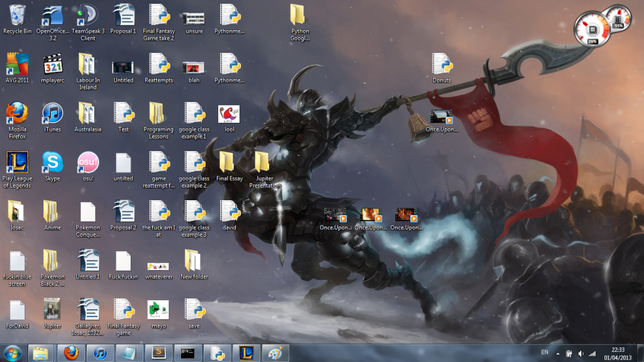This screenshot has height=362, width=644.
Task: Open the Pokemon Black 2 folder
Action: (51, 261)
